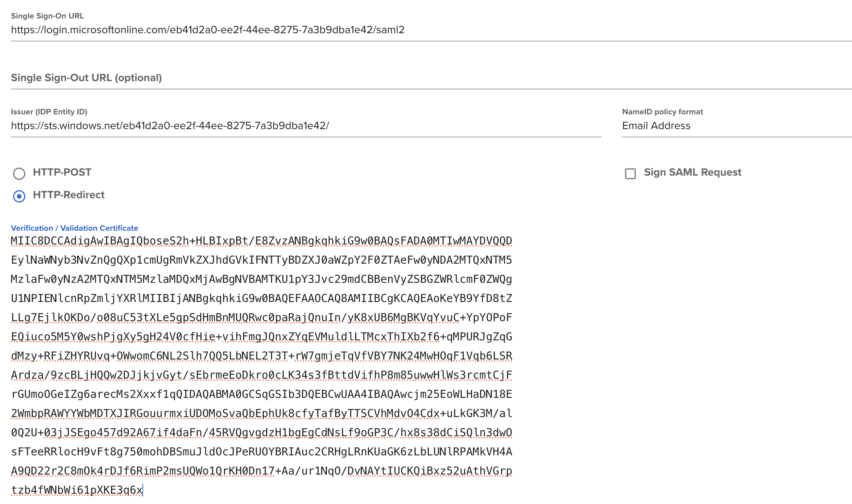Click the Verification / Validation Certificate label
Image resolution: width=852 pixels, height=504 pixels.
pos(74,228)
